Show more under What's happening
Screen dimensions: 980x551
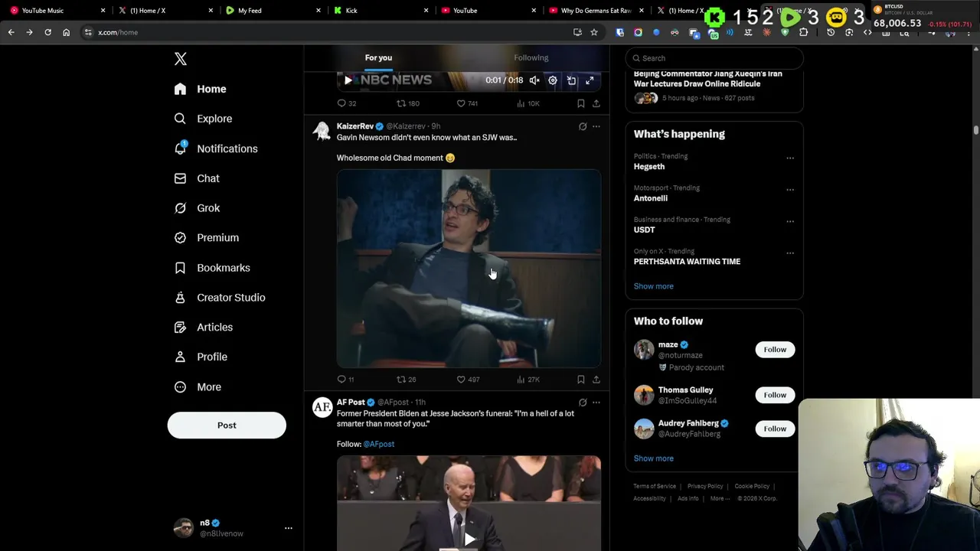(x=653, y=286)
